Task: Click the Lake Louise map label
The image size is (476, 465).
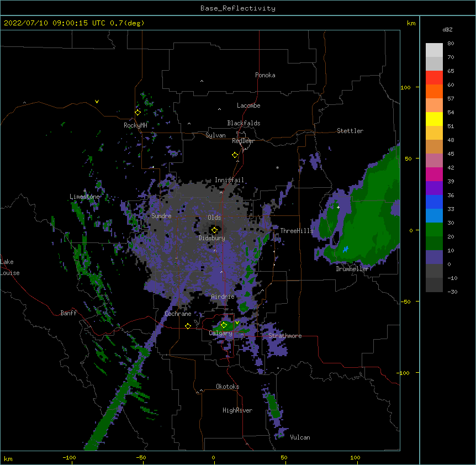Action: [10, 267]
